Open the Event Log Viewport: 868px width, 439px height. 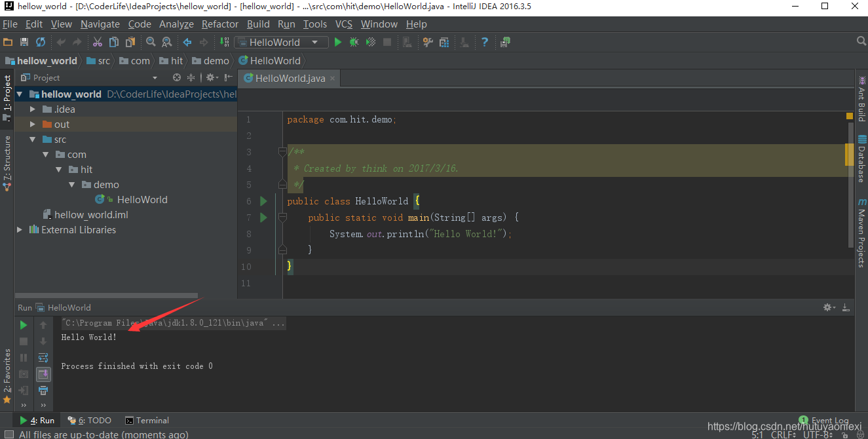tap(823, 420)
